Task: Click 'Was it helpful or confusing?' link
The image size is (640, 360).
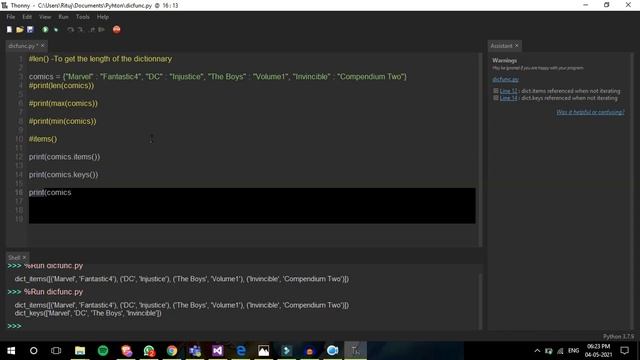Action: coord(590,112)
